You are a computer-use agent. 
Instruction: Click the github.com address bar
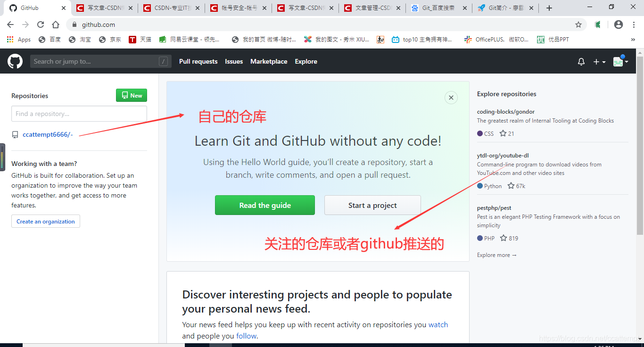(325, 25)
